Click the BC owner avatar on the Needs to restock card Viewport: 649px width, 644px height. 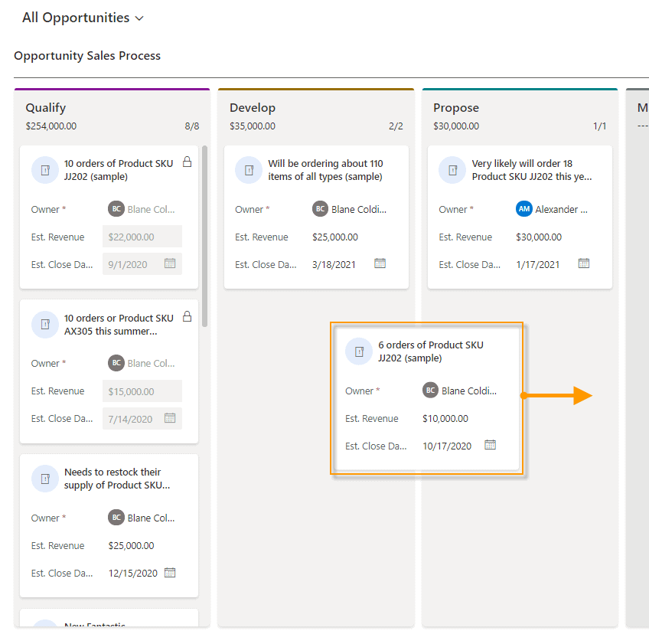coord(116,518)
